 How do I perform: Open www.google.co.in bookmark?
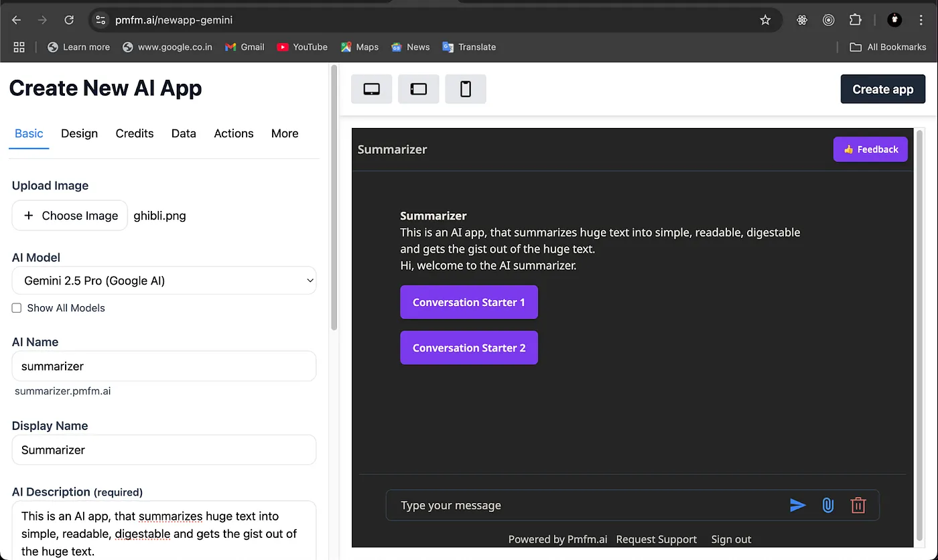[x=167, y=47]
